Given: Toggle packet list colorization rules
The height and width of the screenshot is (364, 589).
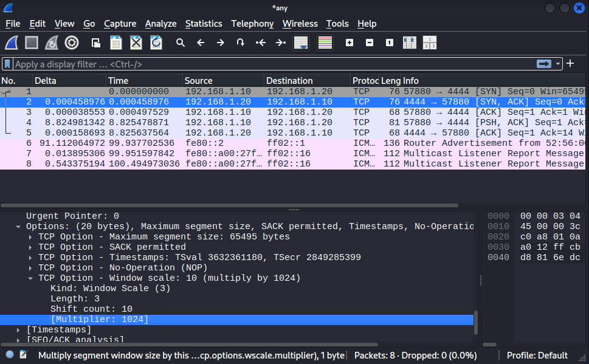Looking at the screenshot, I should click(325, 43).
